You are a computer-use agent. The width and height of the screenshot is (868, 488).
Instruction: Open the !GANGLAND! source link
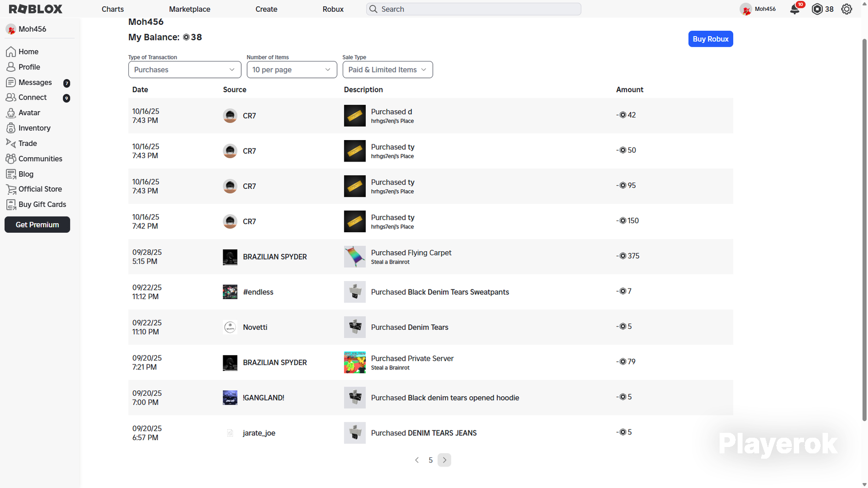(x=264, y=398)
